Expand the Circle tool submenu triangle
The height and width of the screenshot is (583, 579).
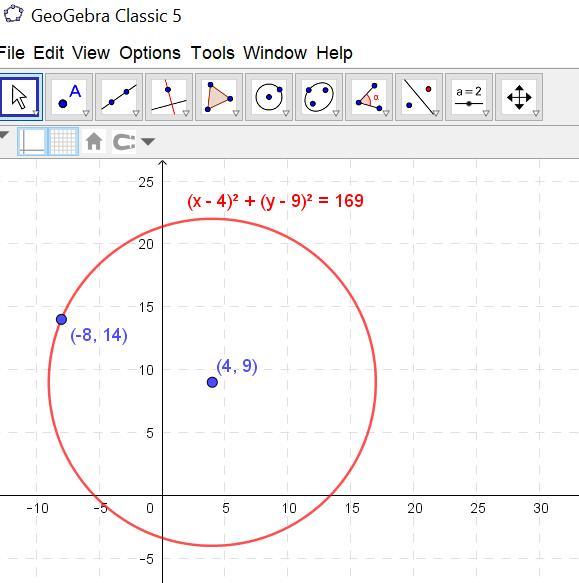point(286,113)
